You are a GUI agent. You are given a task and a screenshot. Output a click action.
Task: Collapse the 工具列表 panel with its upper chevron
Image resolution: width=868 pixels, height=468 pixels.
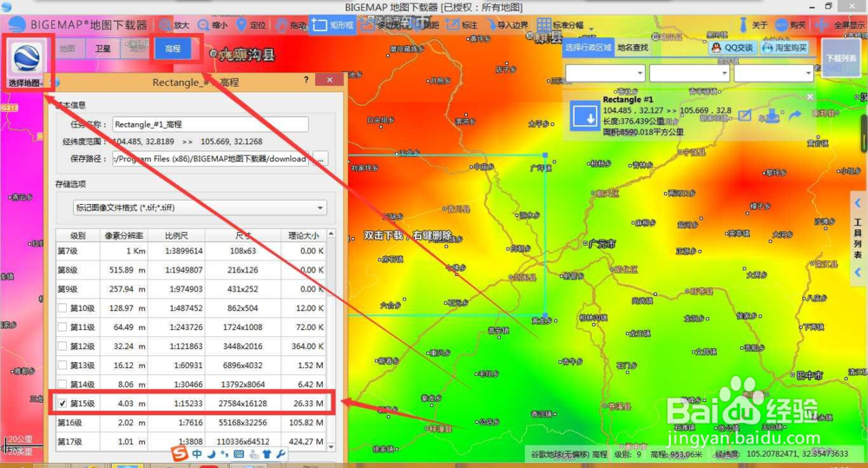click(x=858, y=202)
